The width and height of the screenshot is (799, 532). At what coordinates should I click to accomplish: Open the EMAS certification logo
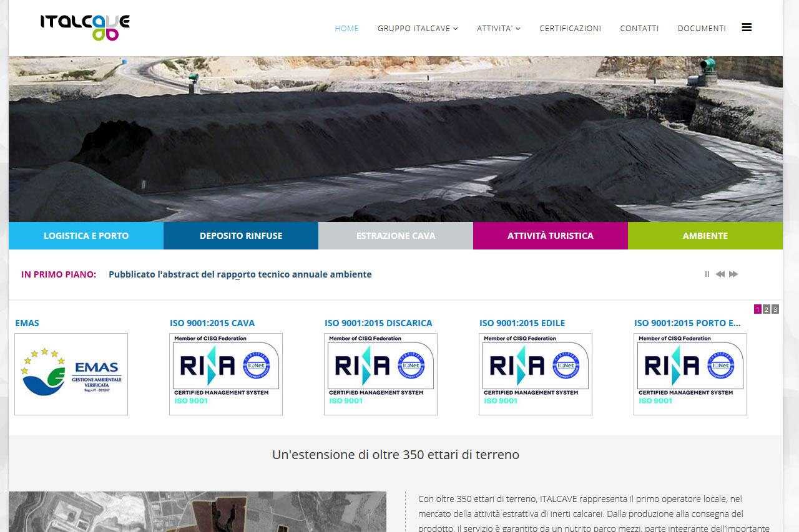(71, 374)
